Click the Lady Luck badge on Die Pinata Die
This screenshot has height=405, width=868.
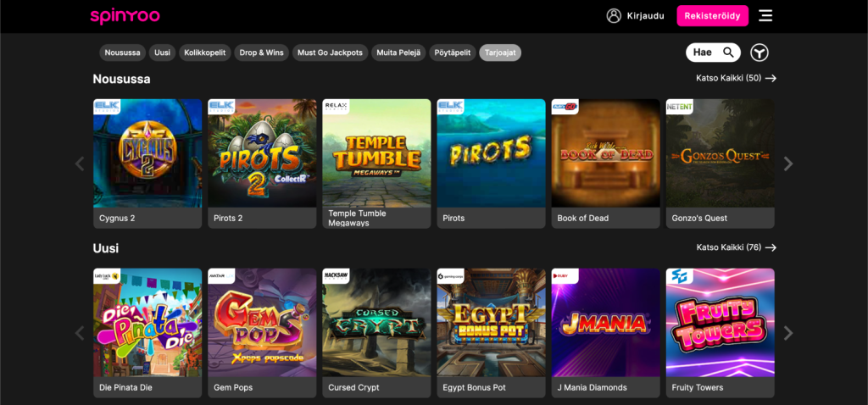[107, 275]
